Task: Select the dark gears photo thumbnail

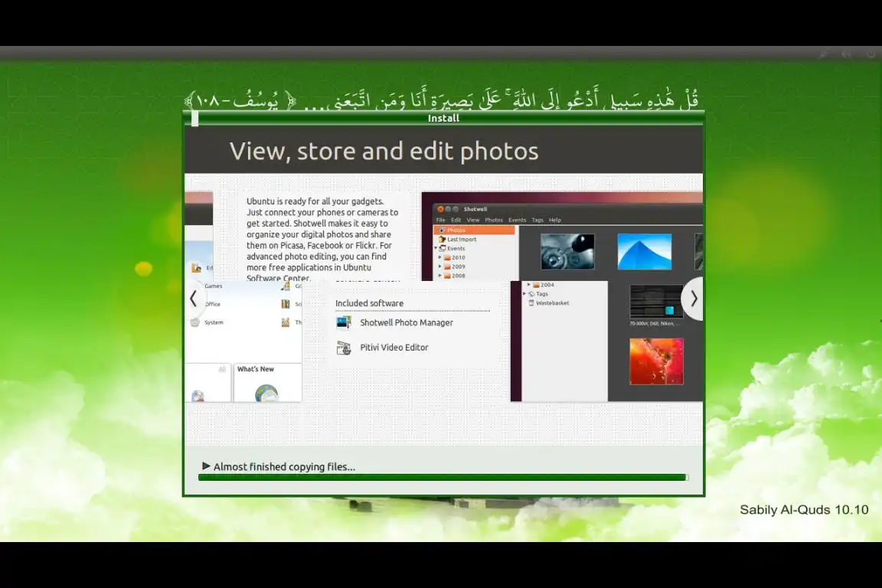Action: (567, 252)
